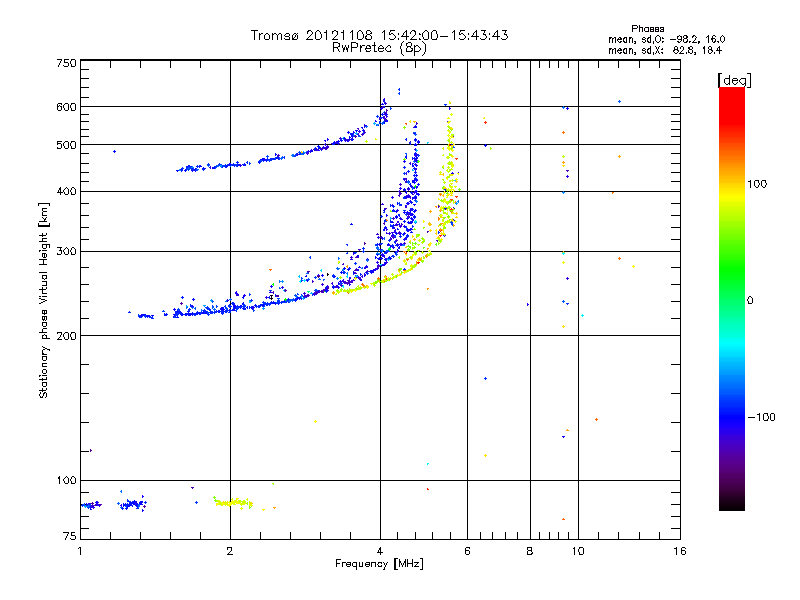800x600 pixels.
Task: Select the 'mean, sd,X: 82.8, 18.4' line
Action: point(665,50)
